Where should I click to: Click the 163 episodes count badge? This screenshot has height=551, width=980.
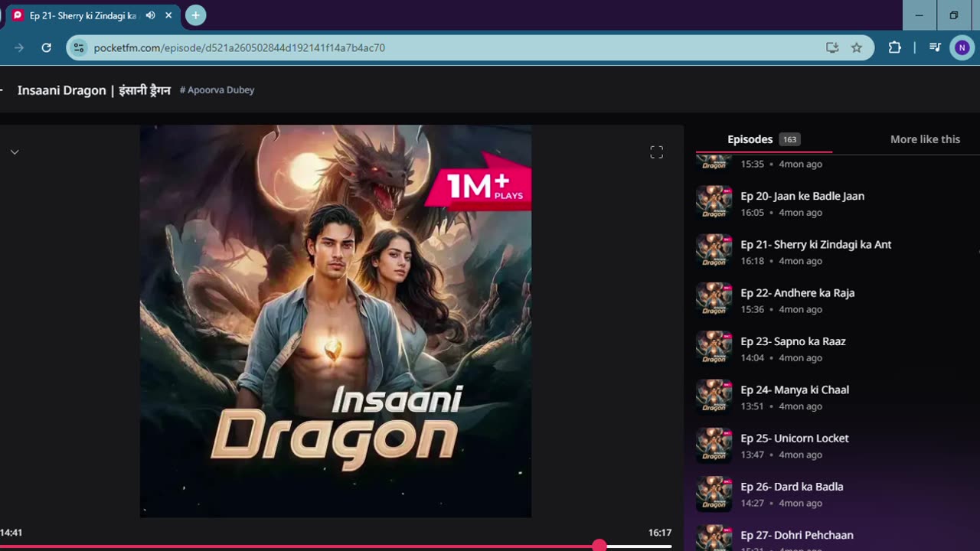tap(789, 139)
